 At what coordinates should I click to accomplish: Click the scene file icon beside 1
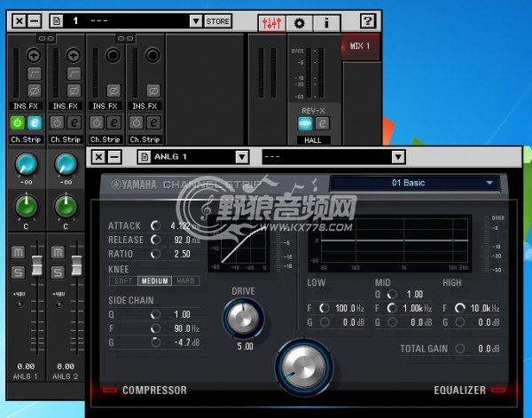57,21
